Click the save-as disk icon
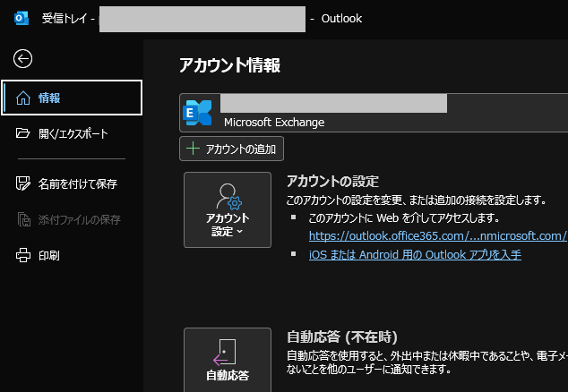Viewport: 568px width, 392px height. 23,183
